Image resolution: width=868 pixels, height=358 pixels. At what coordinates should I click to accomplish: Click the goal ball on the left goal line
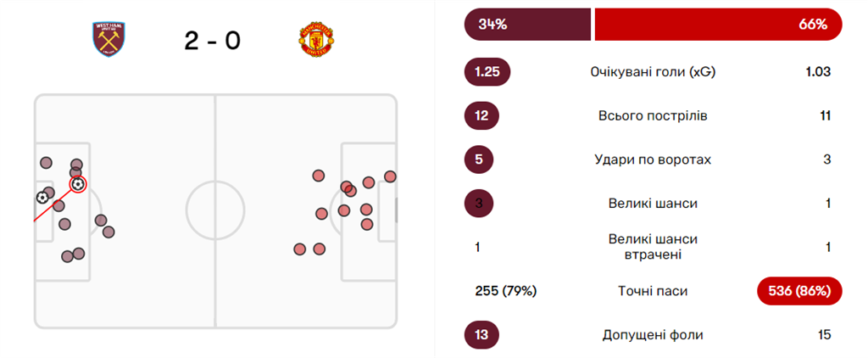(42, 198)
